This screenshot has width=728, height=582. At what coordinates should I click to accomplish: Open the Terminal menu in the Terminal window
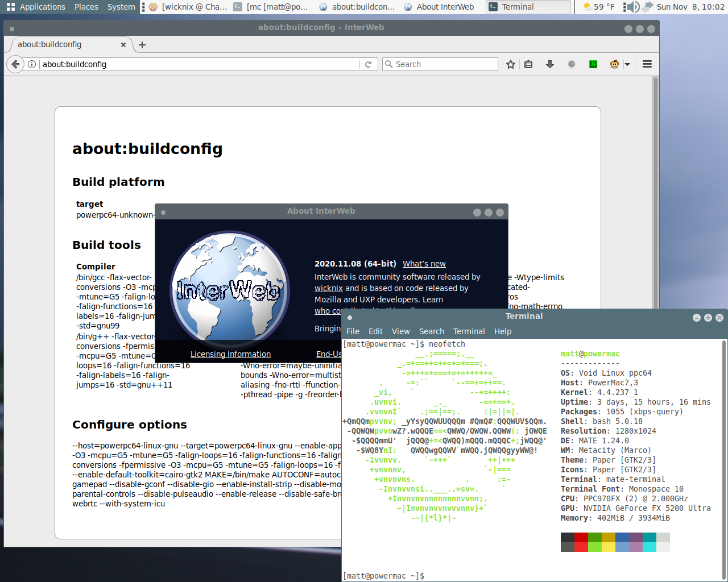click(469, 331)
